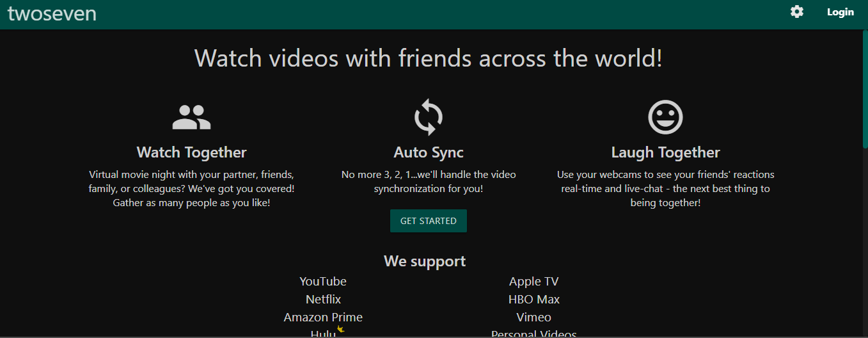Click Vimeo in the supported list
The width and height of the screenshot is (868, 338).
click(533, 318)
